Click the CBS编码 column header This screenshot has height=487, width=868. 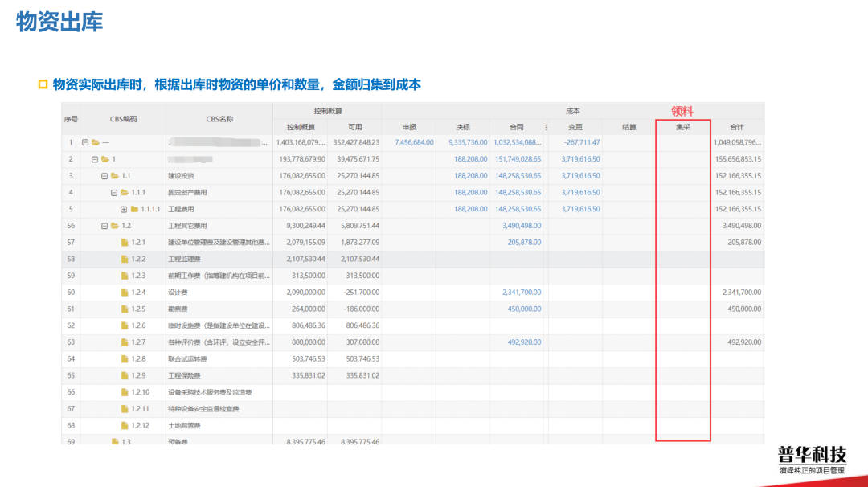coord(124,119)
